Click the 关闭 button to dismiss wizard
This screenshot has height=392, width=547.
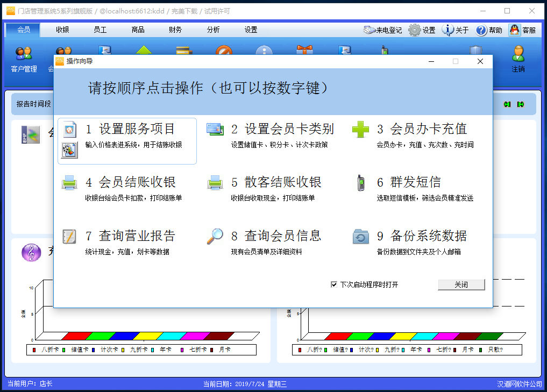[461, 284]
